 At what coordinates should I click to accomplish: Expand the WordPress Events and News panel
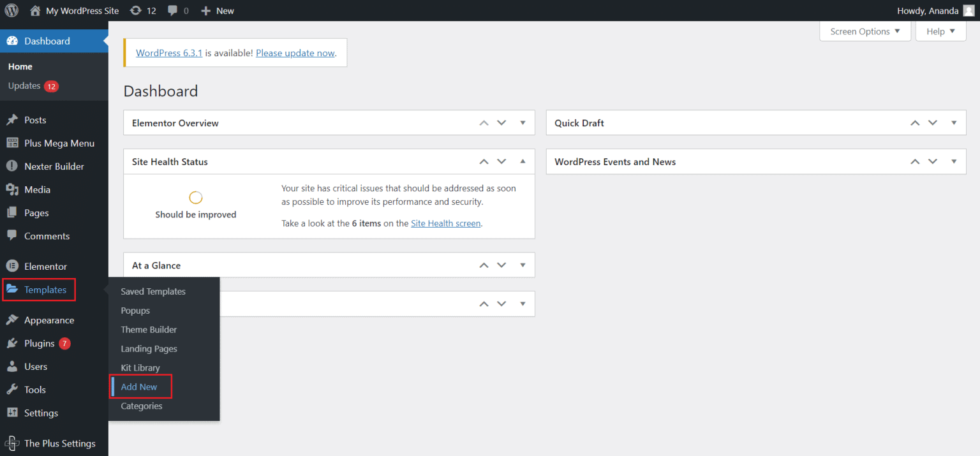pos(954,162)
